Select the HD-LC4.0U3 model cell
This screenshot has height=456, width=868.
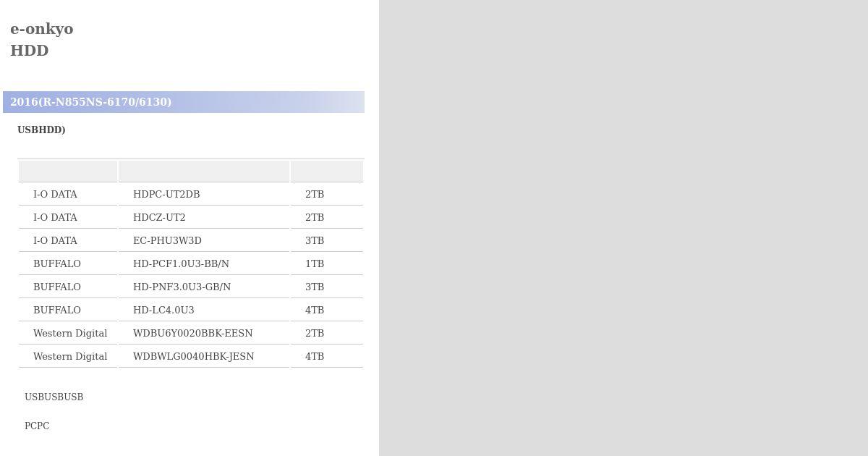click(204, 310)
